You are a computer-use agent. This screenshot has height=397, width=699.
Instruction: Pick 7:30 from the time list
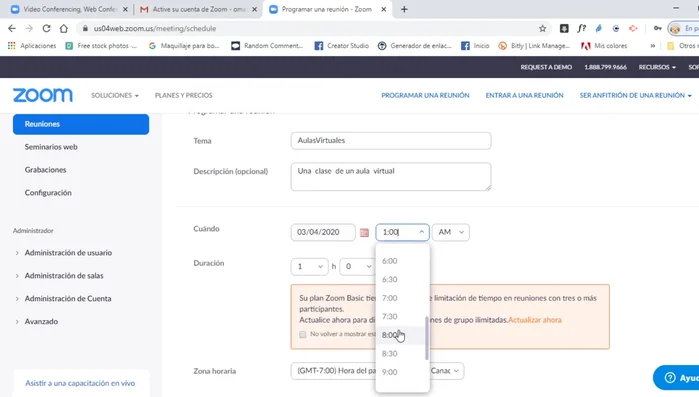(x=402, y=317)
